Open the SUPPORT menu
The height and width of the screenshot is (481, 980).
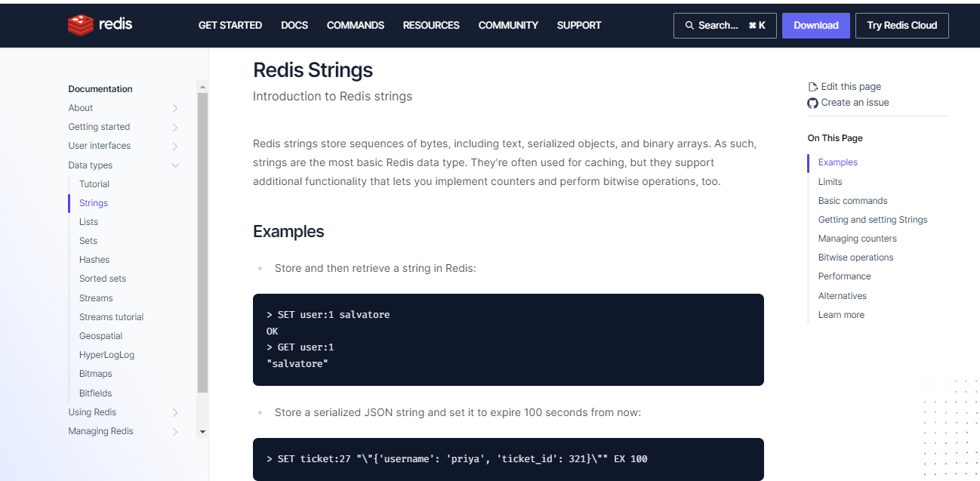point(579,26)
